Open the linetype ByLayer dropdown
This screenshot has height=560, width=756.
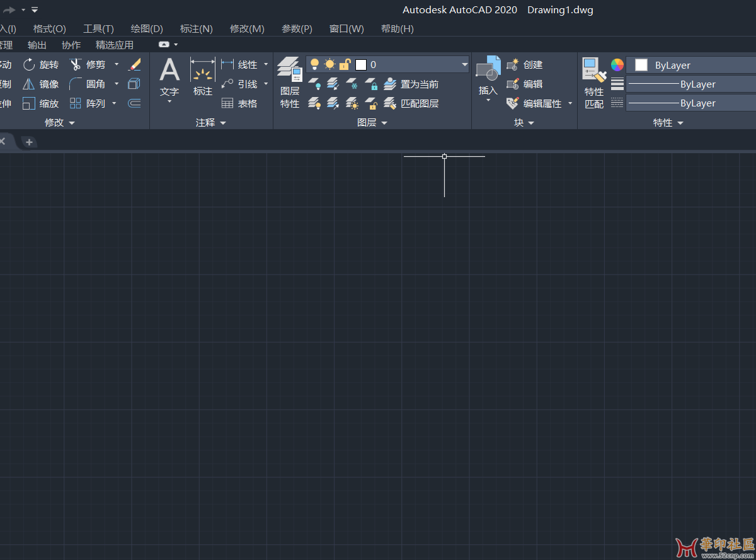(x=691, y=103)
